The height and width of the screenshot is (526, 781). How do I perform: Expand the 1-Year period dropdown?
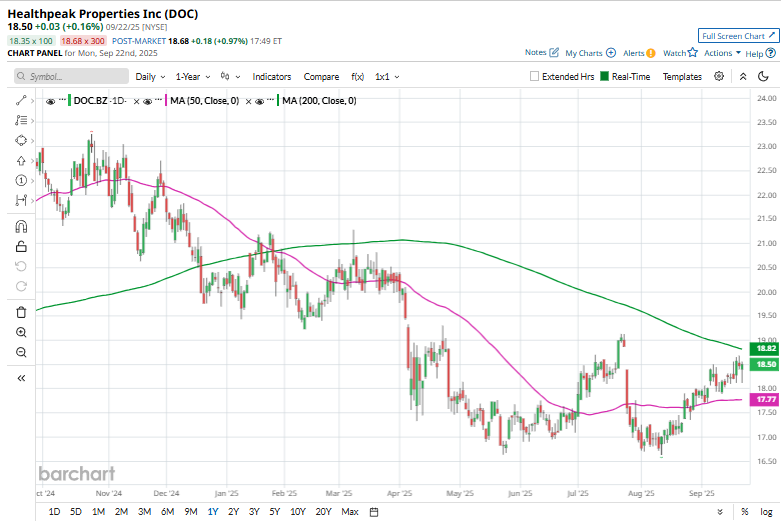point(193,76)
